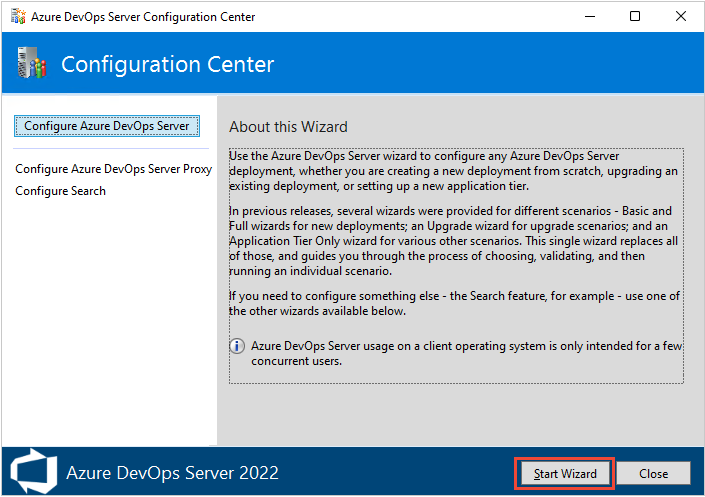705x497 pixels.
Task: Minimize the Configuration Center window
Action: click(x=589, y=16)
